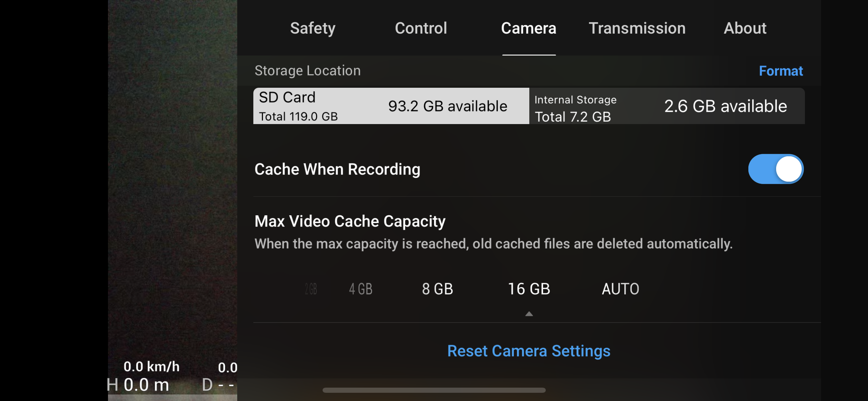Set cache capacity to AUTO

click(620, 289)
